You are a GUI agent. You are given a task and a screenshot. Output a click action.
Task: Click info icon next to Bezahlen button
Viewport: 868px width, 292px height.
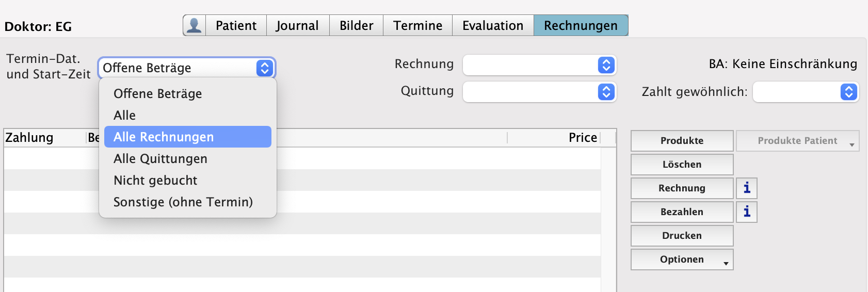pos(746,212)
